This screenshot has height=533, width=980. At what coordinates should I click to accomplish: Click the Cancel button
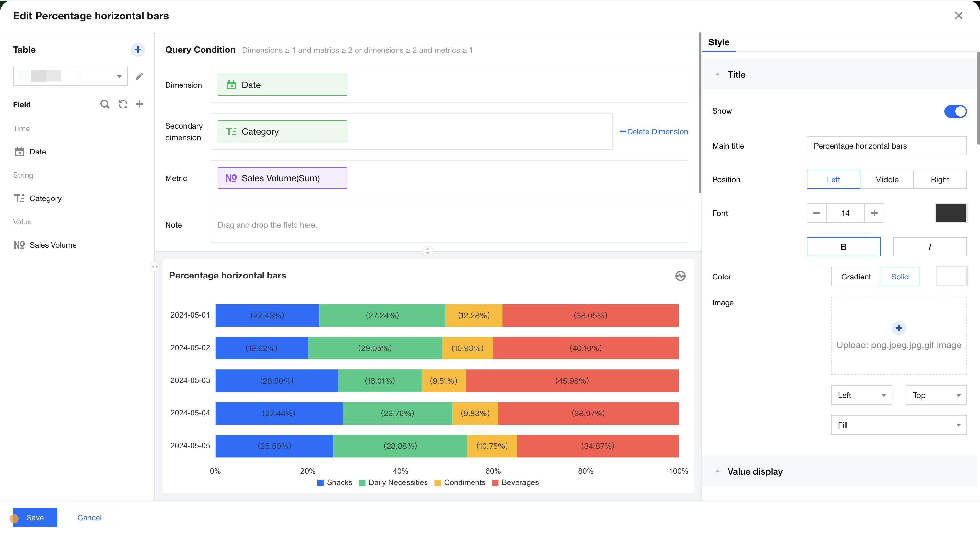click(89, 517)
